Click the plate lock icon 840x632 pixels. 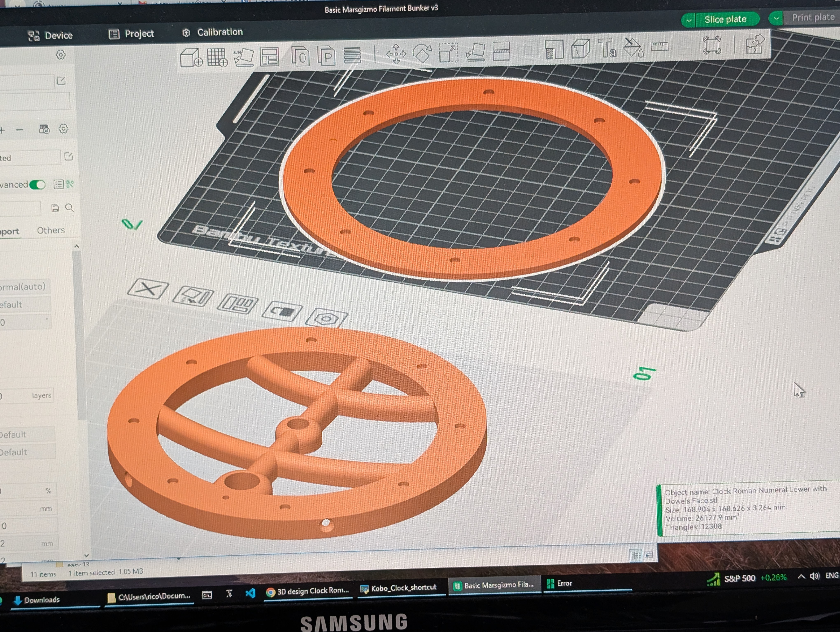tap(282, 311)
